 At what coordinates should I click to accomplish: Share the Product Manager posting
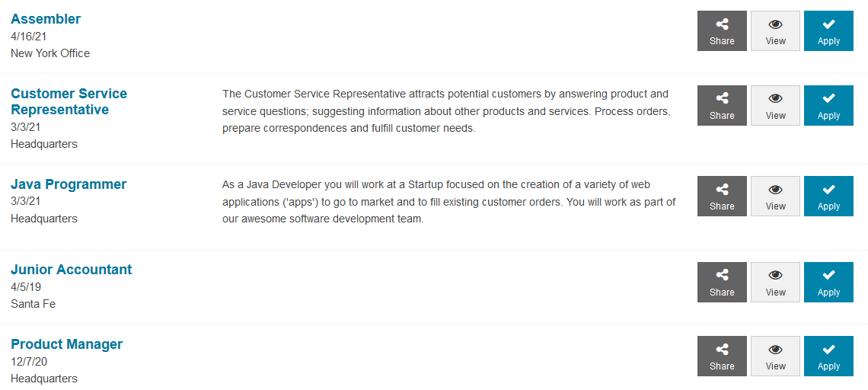pyautogui.click(x=722, y=356)
